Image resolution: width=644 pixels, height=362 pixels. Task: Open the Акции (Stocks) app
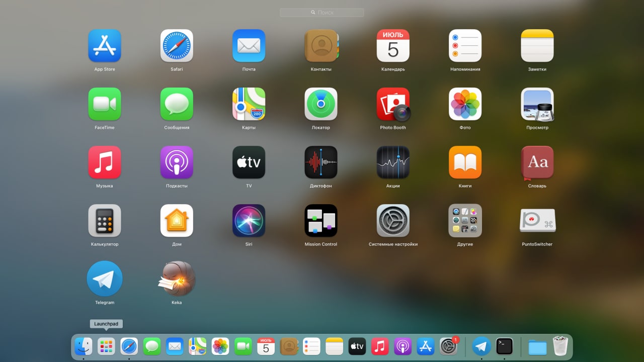click(x=393, y=162)
